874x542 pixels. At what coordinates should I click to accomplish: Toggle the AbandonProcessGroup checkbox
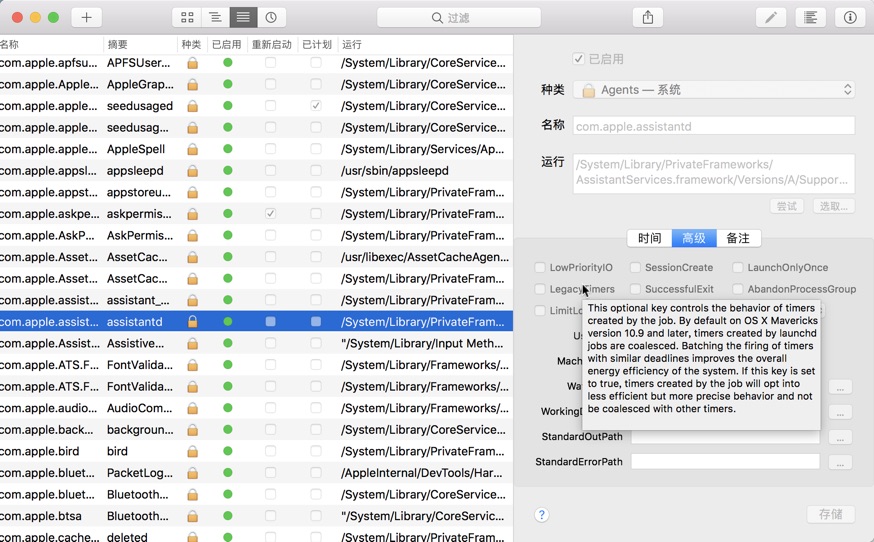pyautogui.click(x=737, y=289)
